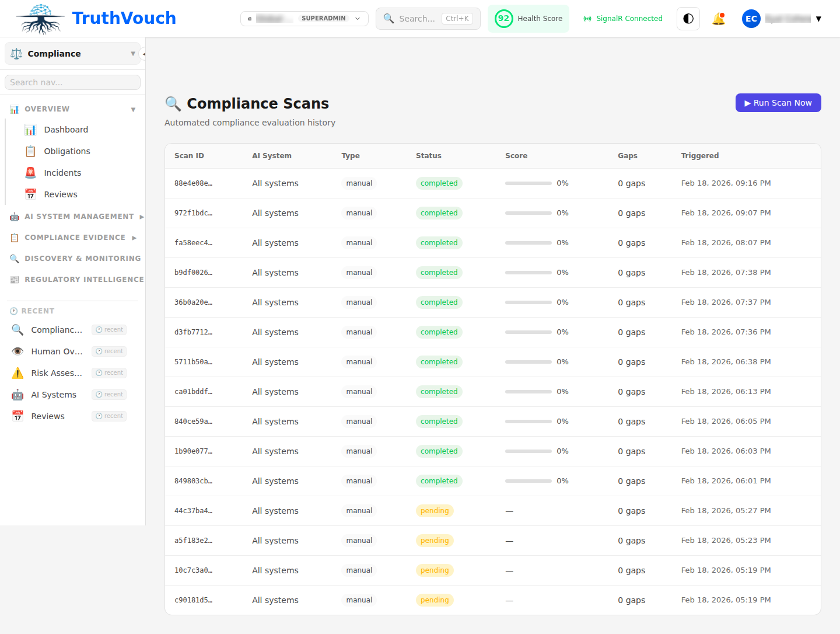Open the SUPERADMIN account selector dropdown
Screen dimensions: 840x634
pos(304,18)
